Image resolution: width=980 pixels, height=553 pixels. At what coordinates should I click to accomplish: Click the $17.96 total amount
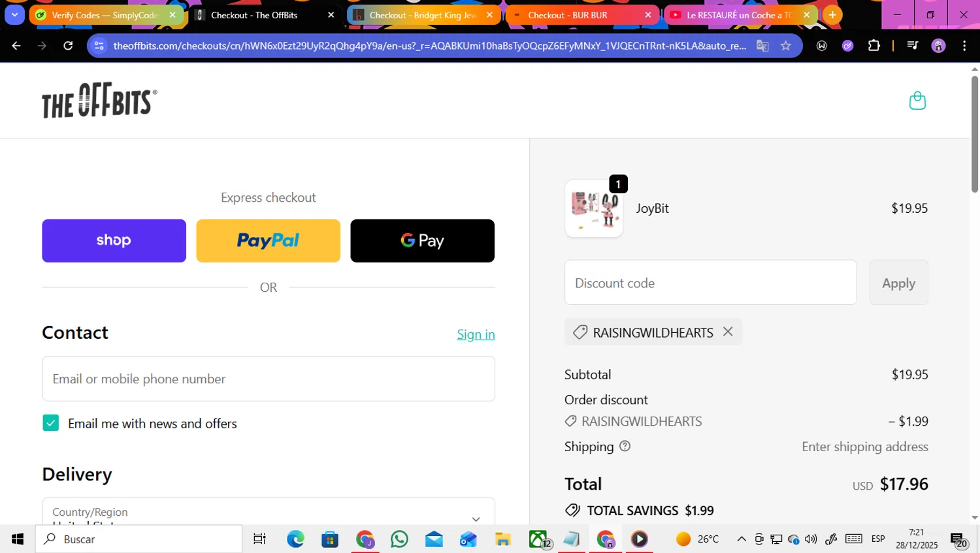pyautogui.click(x=904, y=484)
